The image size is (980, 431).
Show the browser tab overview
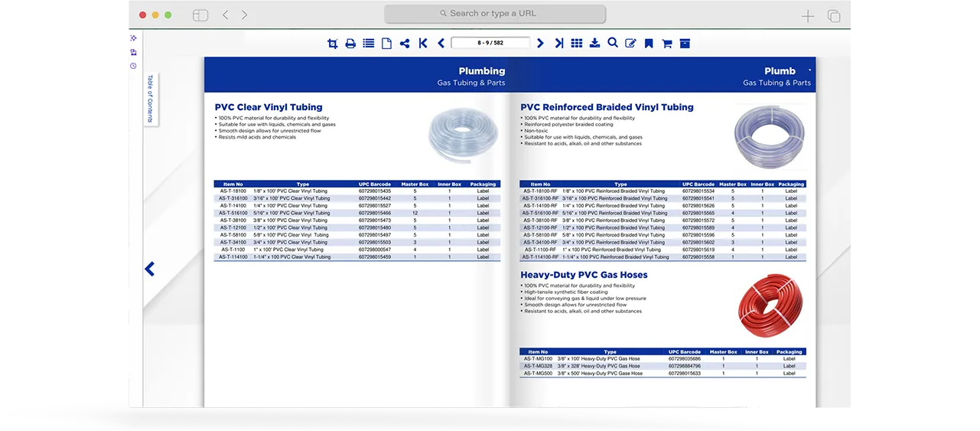[834, 15]
